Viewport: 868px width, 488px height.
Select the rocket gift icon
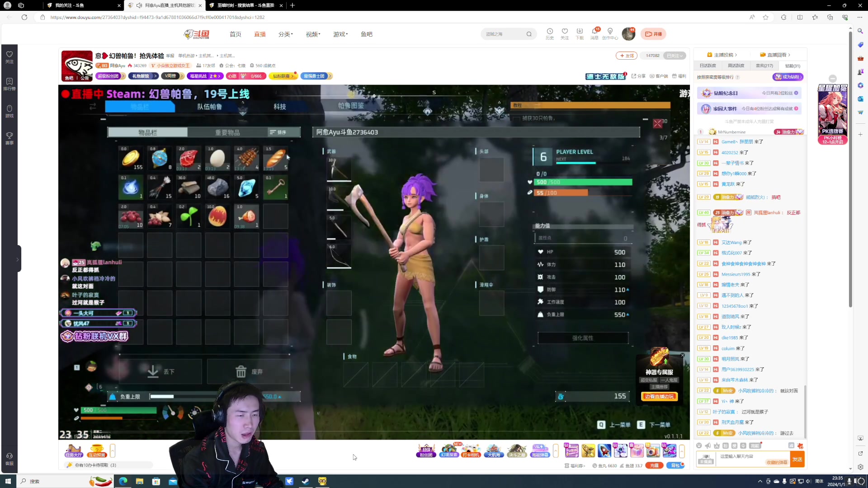tap(604, 450)
